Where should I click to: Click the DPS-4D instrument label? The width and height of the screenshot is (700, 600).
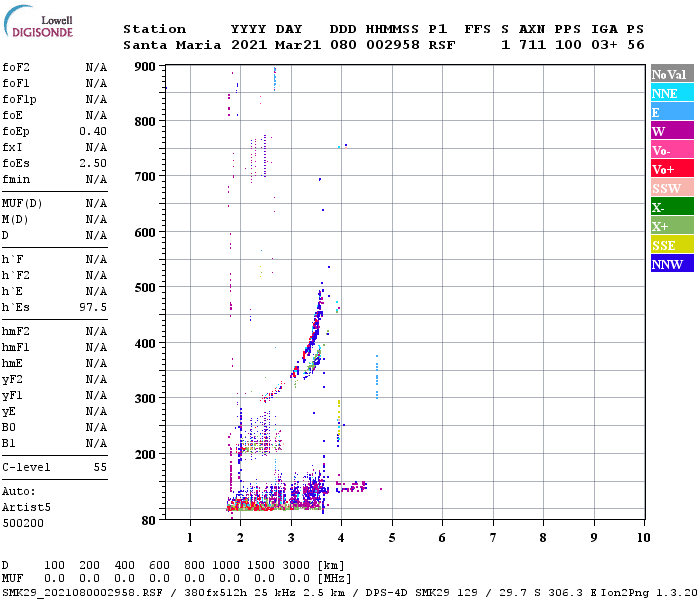[386, 593]
